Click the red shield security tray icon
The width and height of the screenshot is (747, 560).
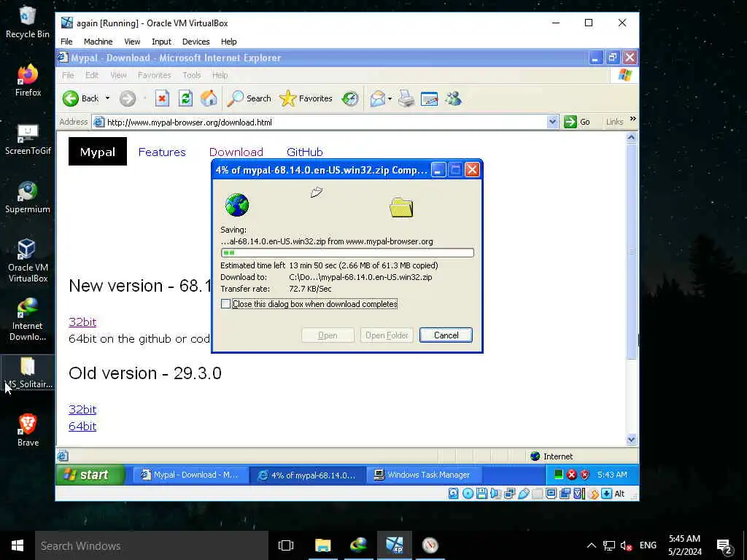tap(584, 474)
